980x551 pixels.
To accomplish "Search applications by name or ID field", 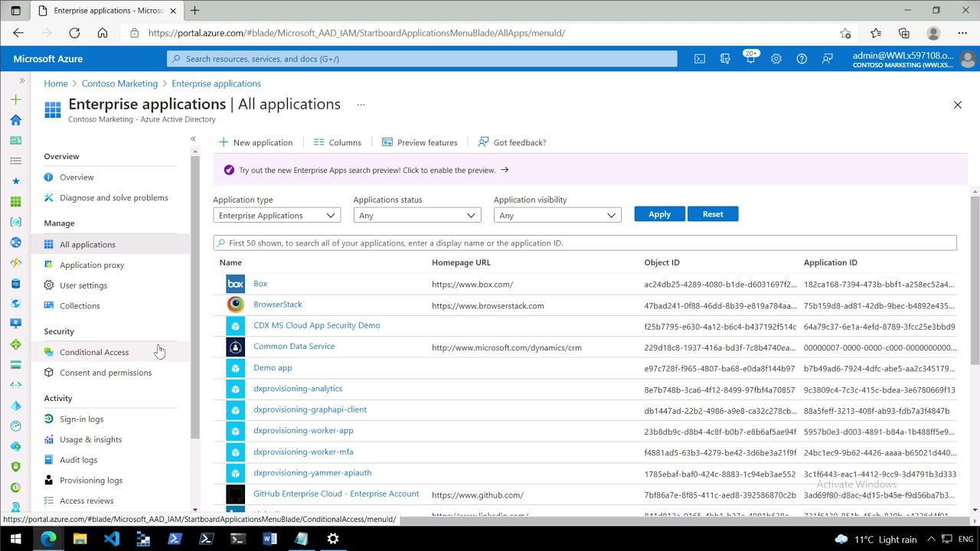I will [585, 243].
